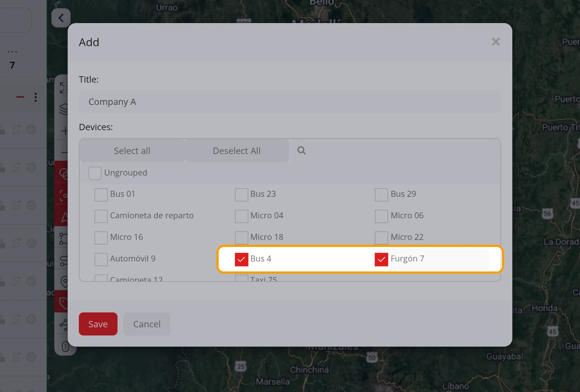Enable the Micro 18 checkbox
Viewport: 580px width, 392px height.
pyautogui.click(x=242, y=237)
